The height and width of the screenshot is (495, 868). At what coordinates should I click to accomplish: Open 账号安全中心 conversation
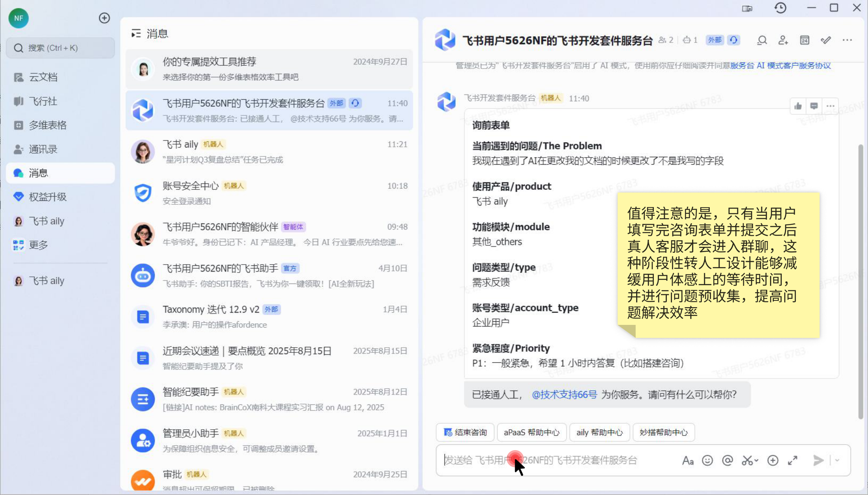pos(269,193)
